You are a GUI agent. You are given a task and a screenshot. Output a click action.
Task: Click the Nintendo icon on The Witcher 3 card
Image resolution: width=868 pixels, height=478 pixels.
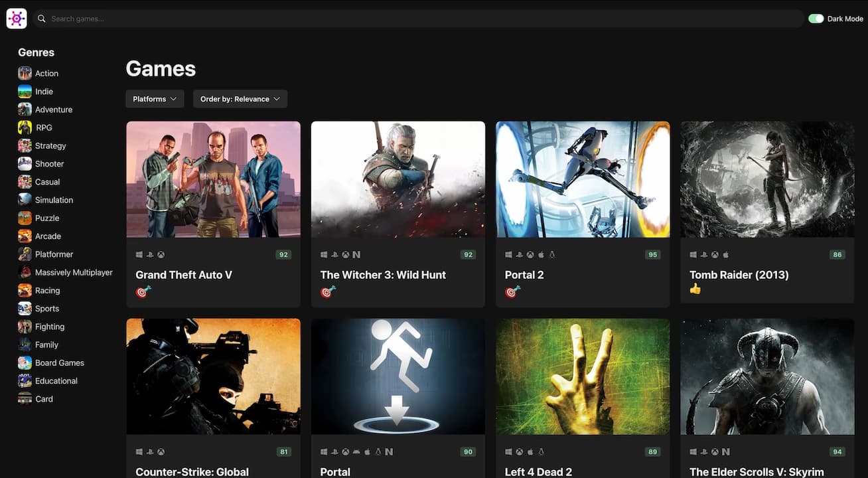(356, 254)
